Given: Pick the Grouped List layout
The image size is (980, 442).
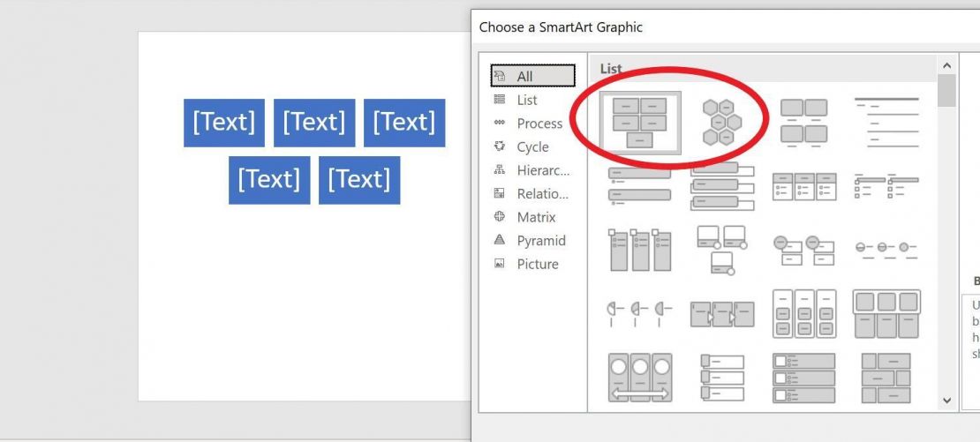Looking at the screenshot, I should [803, 313].
